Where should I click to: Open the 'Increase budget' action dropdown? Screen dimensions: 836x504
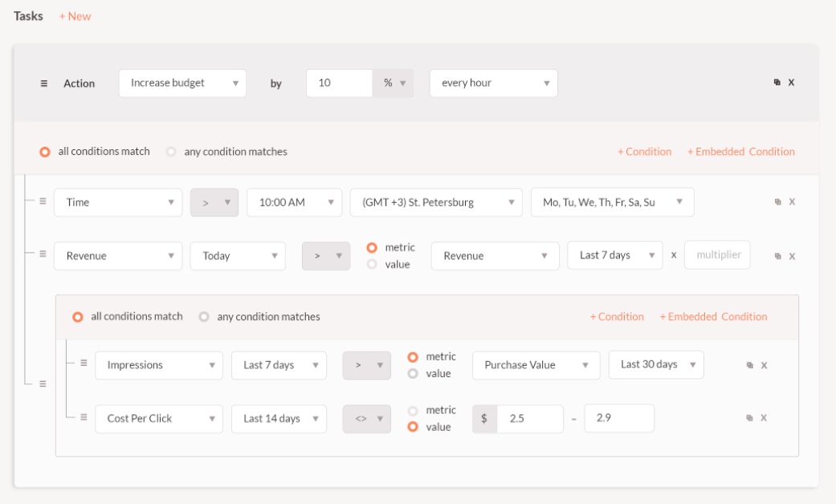coord(182,83)
